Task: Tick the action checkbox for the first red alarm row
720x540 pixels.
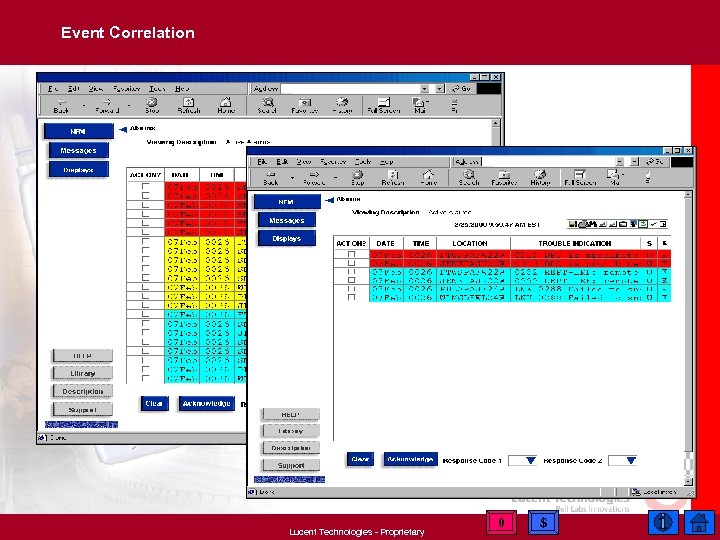Action: (351, 254)
